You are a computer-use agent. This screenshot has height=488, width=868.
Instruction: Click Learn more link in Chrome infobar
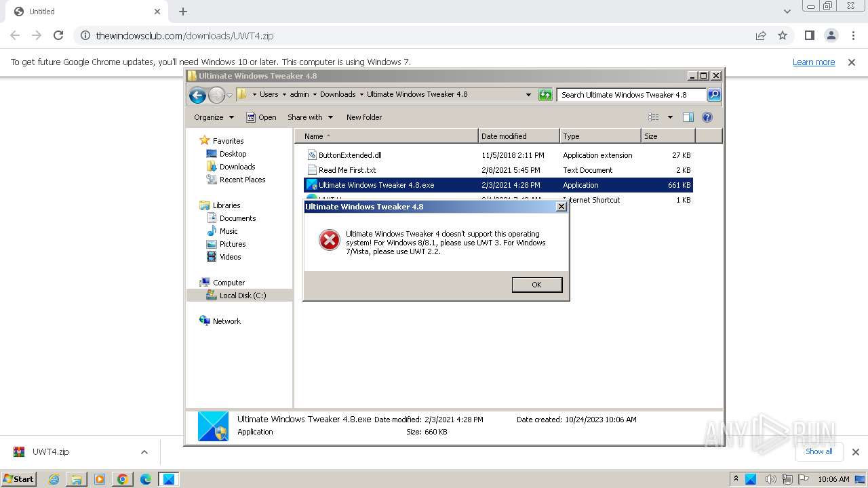tap(814, 62)
